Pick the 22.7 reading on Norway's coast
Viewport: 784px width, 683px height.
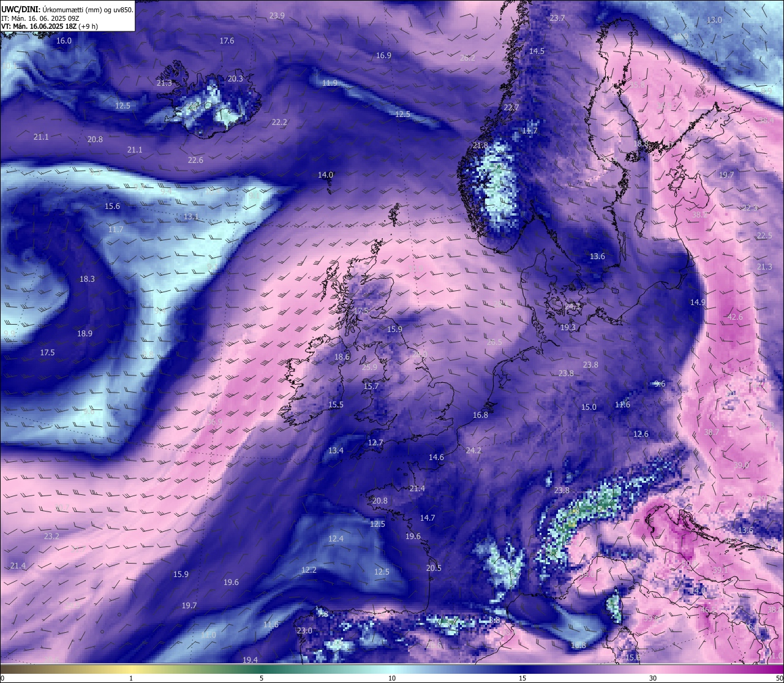[x=511, y=108]
